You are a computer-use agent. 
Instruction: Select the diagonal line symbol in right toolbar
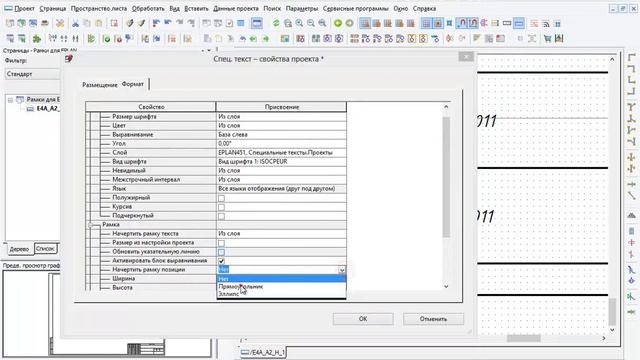coord(631,196)
